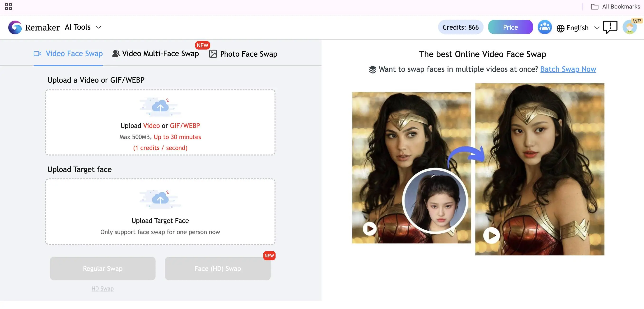
Task: Click the circular target face thumbnail
Action: [x=435, y=201]
